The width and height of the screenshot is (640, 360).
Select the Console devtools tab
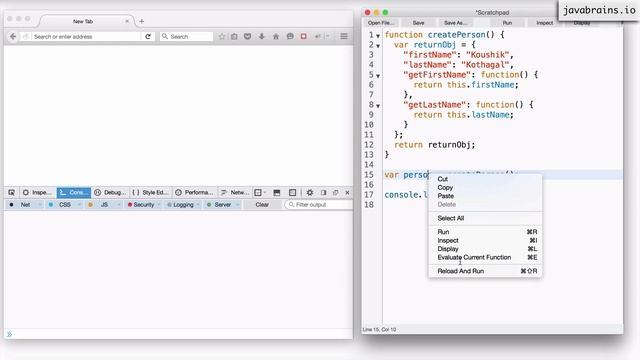pos(73,192)
